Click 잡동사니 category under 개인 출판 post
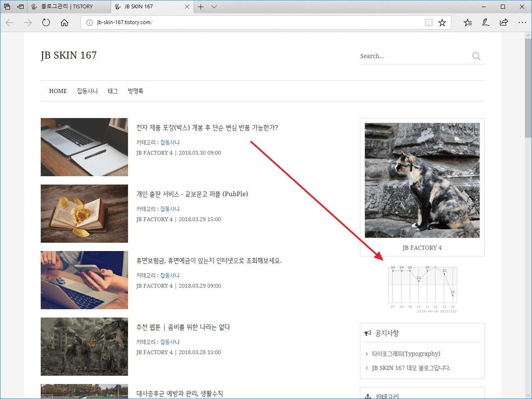Screen dimensions: 532x399 (170, 209)
